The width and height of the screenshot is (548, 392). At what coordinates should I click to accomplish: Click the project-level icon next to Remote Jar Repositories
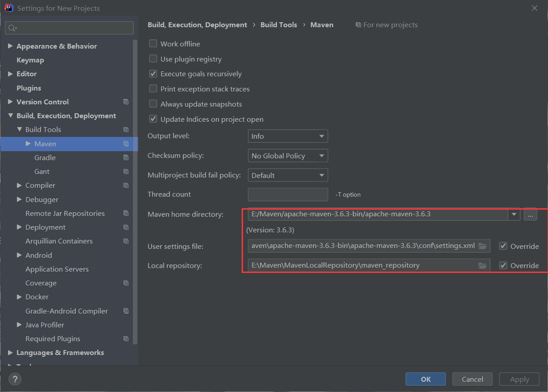126,213
